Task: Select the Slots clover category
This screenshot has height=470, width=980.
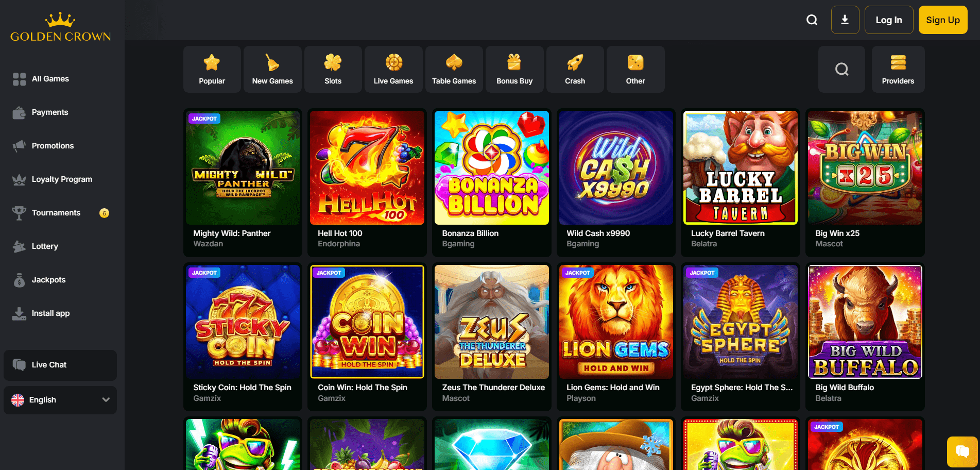Action: [333, 69]
